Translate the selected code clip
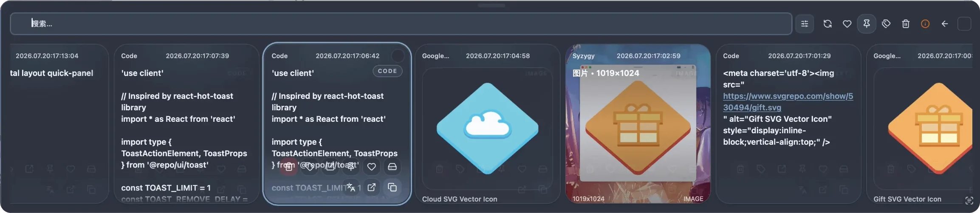Screen dimensions: 980x213 (351, 187)
